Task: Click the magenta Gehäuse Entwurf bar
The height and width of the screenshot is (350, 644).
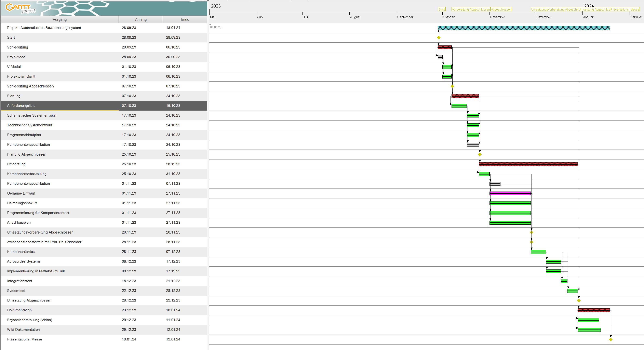Action: tap(510, 193)
